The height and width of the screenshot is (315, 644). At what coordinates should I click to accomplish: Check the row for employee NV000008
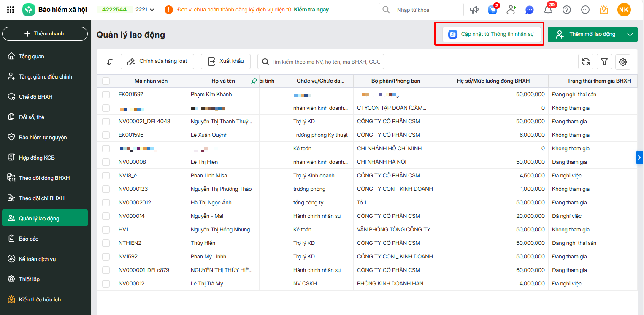pyautogui.click(x=106, y=162)
